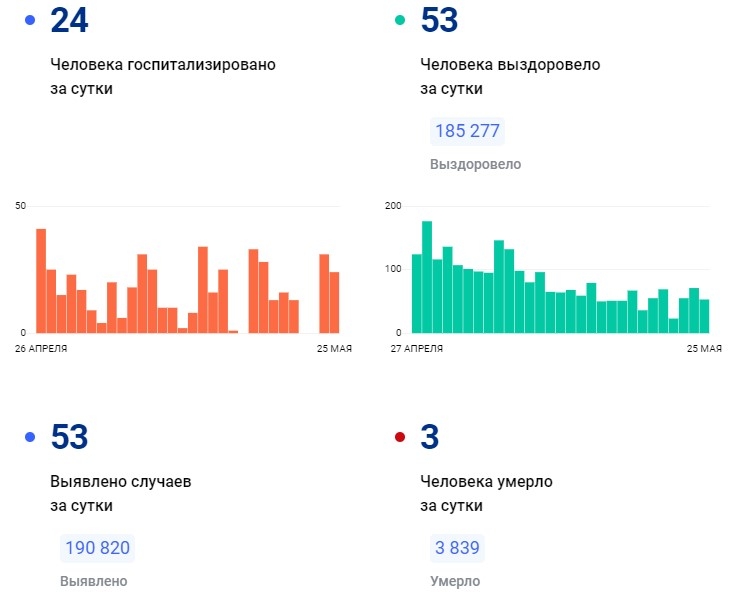Click the tallest bar in green recovery chart
Screen dimensions: 744x594
[427, 277]
